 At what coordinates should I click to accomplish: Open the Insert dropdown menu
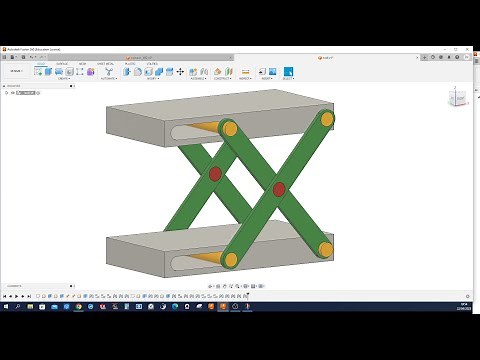pyautogui.click(x=267, y=79)
